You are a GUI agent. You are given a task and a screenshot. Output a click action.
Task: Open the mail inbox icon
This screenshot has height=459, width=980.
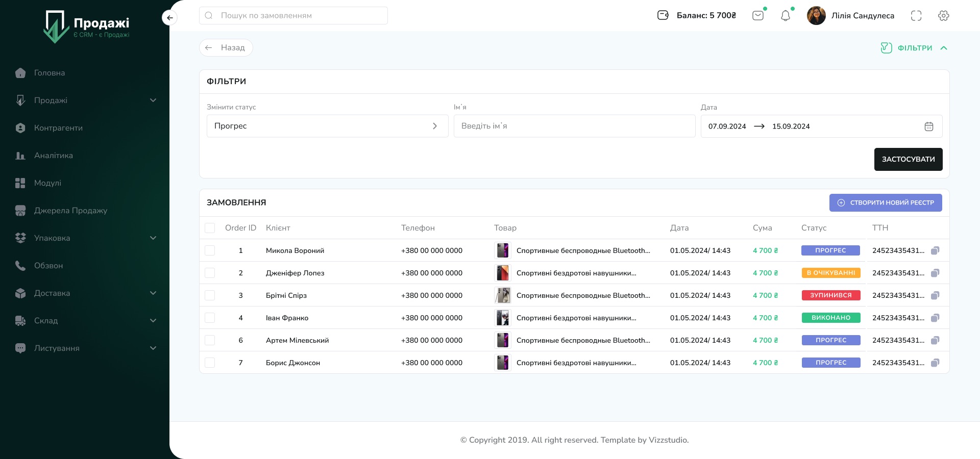pyautogui.click(x=758, y=15)
